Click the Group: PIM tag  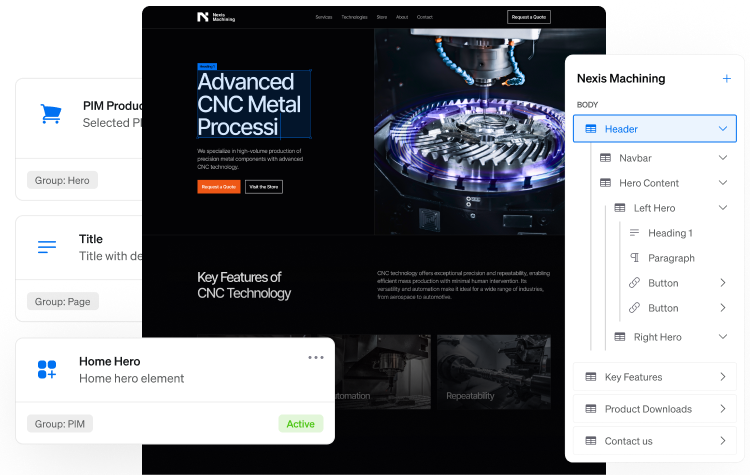(x=60, y=424)
